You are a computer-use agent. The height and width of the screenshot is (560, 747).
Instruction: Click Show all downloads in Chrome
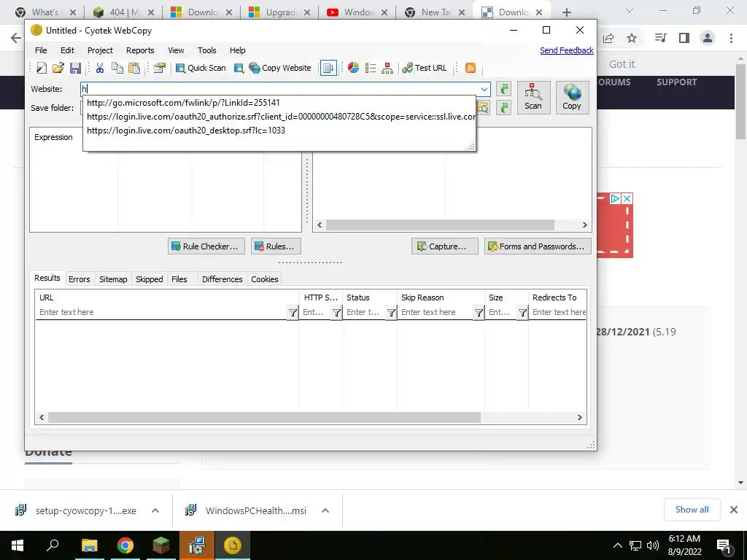coord(692,510)
